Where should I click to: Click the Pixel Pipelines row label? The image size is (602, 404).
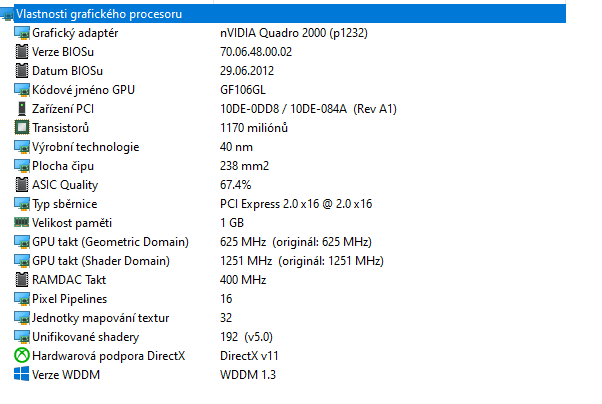(69, 299)
